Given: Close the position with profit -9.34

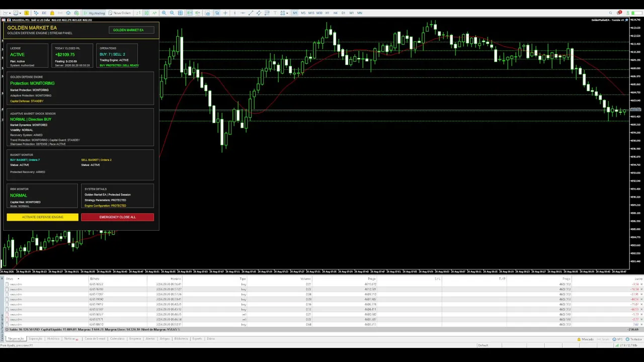Looking at the screenshot, I should point(640,284).
